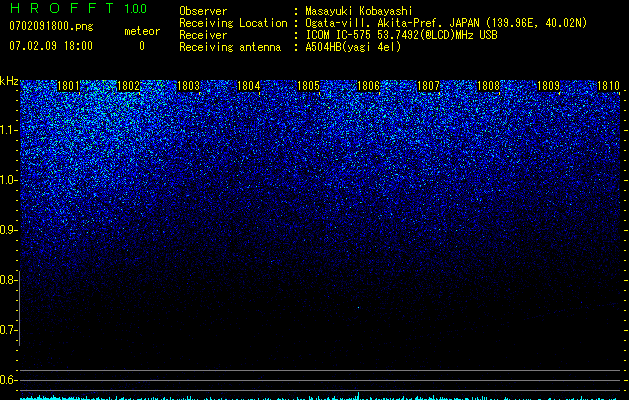This screenshot has height=400, width=629.
Task: Click the 0.9 frequency axis label
Action: (x=8, y=230)
